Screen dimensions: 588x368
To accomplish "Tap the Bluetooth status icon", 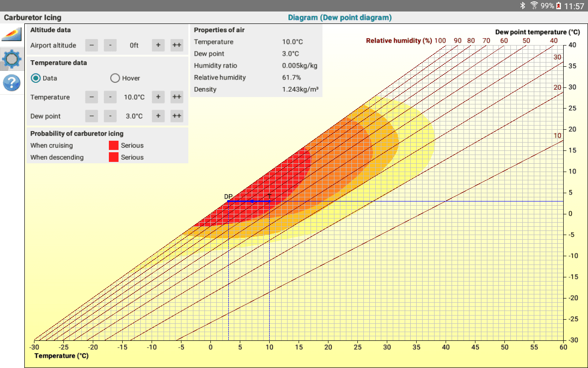I will [522, 6].
